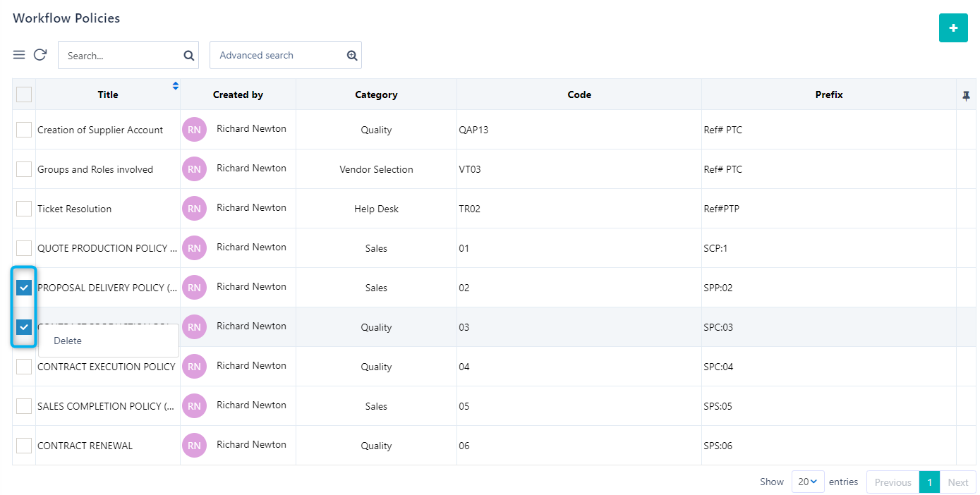This screenshot has height=495, width=980.
Task: Refresh the Workflow Policies list
Action: point(40,54)
